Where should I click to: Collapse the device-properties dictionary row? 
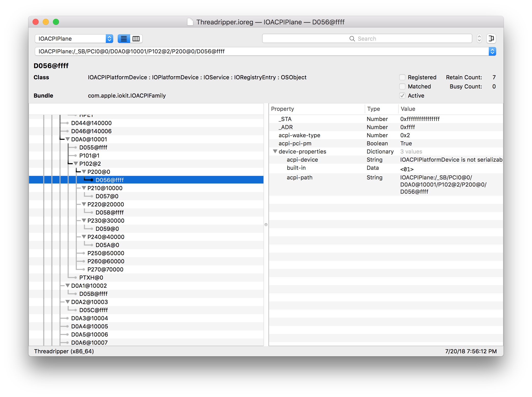click(x=275, y=151)
